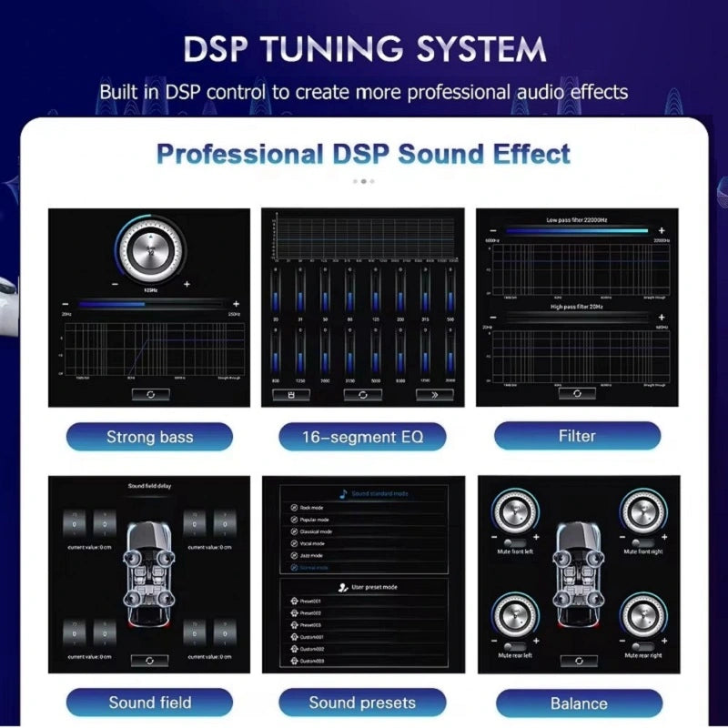Click the reset icon below Filter graphs
The height and width of the screenshot is (728, 728).
[x=577, y=393]
